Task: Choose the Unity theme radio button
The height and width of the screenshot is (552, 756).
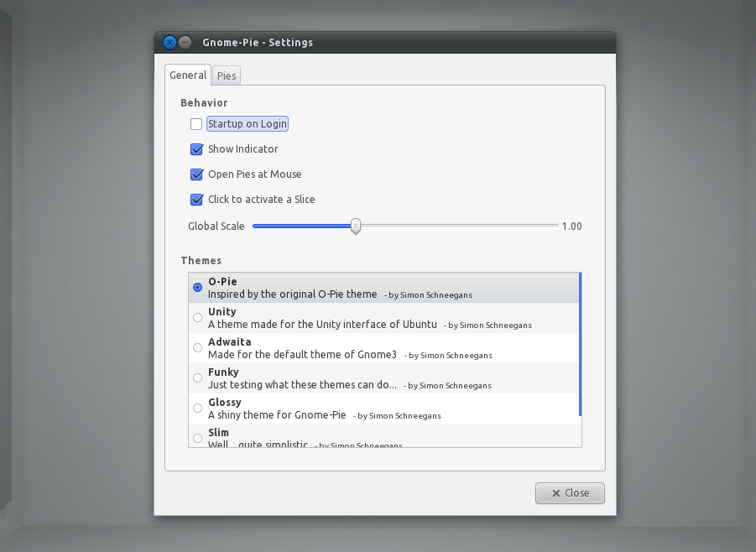Action: (x=198, y=318)
